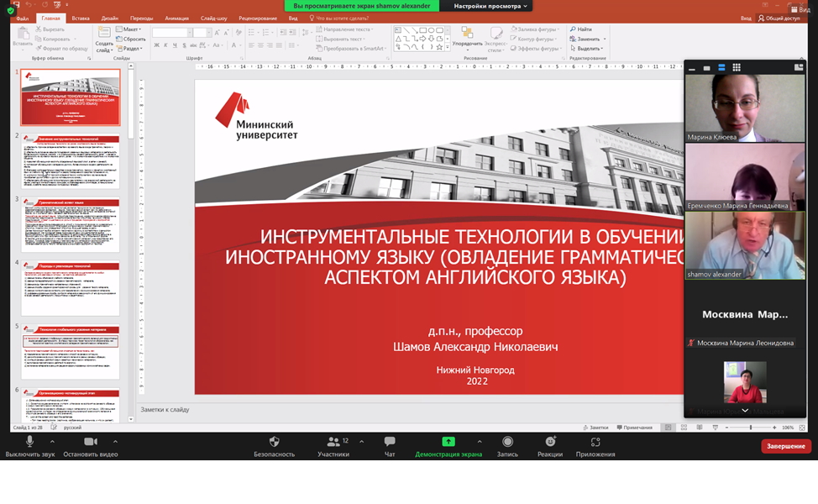Open the Макет layout dropdown
The height and width of the screenshot is (504, 818).
[128, 29]
